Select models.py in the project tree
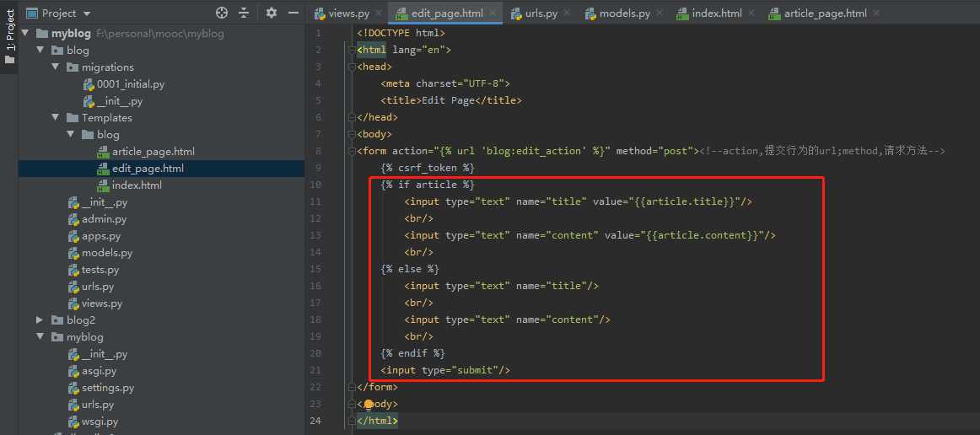This screenshot has width=980, height=435. click(x=107, y=253)
